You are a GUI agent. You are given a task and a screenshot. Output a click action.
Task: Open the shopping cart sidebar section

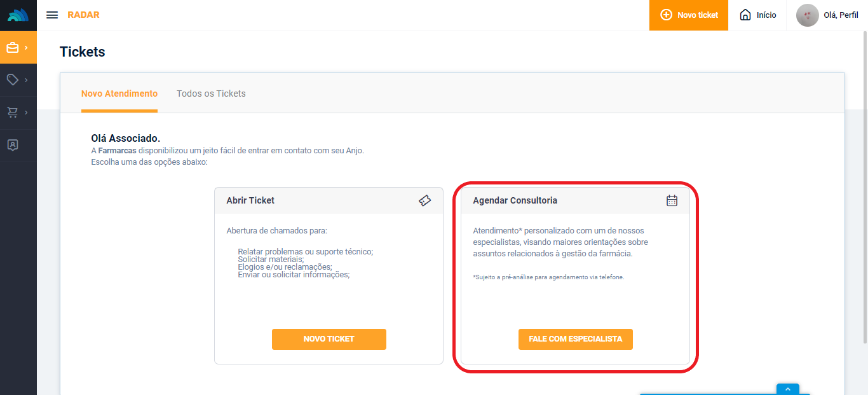pyautogui.click(x=13, y=113)
